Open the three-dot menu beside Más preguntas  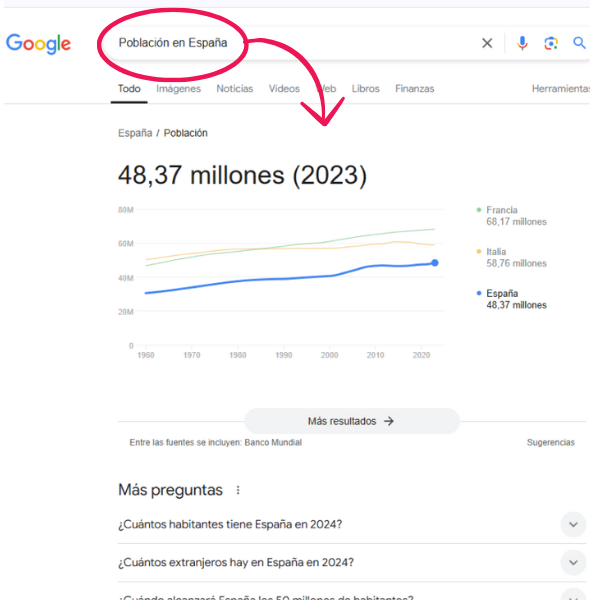coord(238,490)
